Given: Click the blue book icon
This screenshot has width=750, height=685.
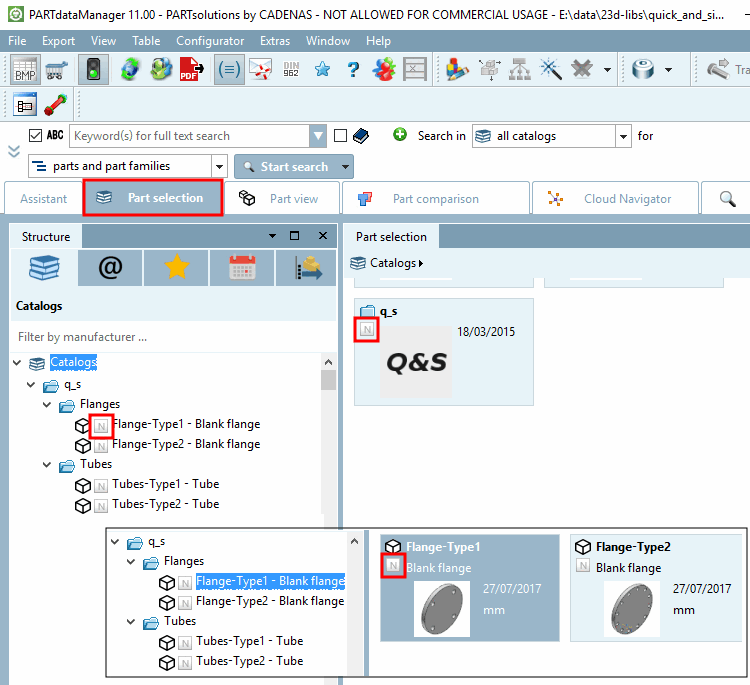Looking at the screenshot, I should pyautogui.click(x=361, y=136).
